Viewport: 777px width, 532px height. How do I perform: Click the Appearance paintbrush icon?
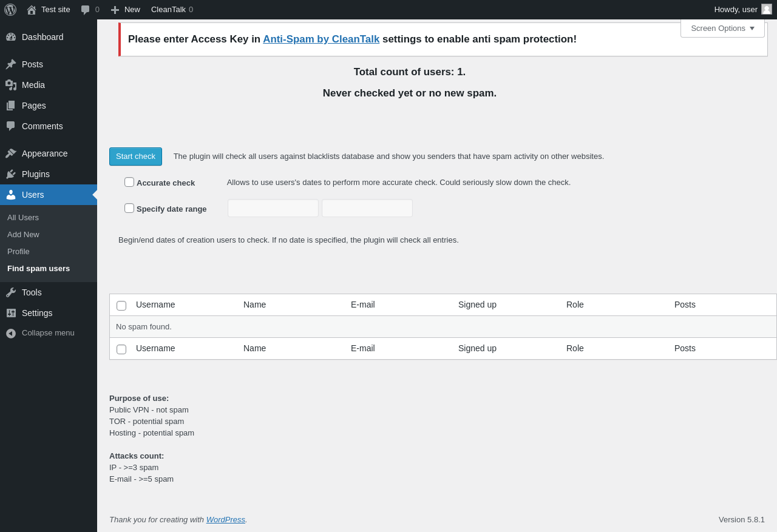(11, 153)
